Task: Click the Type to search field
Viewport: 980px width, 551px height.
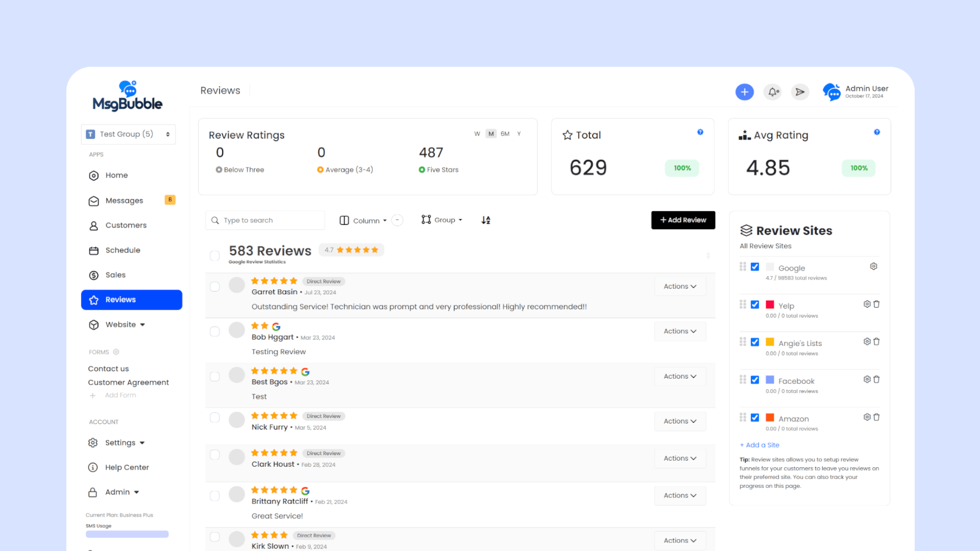Action: [x=265, y=220]
